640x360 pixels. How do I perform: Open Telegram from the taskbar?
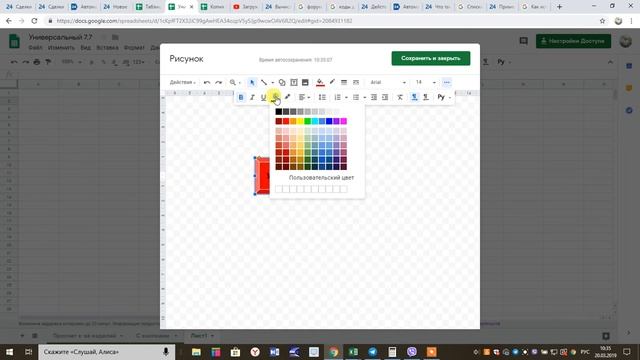click(x=373, y=351)
